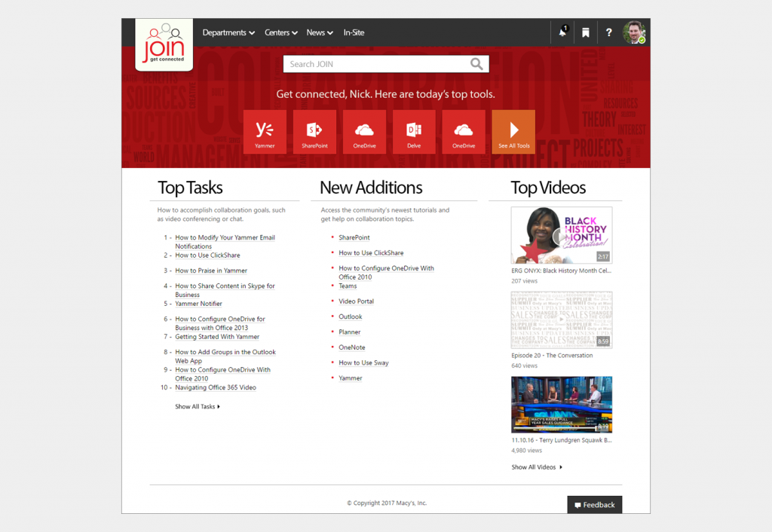The width and height of the screenshot is (772, 532).
Task: Click Show All Videos link
Action: click(537, 467)
